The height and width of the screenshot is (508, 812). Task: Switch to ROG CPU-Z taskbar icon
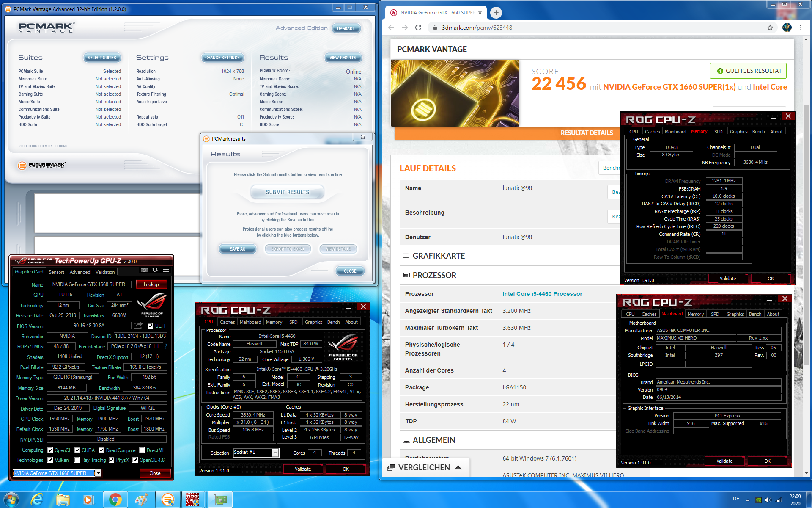pos(193,500)
